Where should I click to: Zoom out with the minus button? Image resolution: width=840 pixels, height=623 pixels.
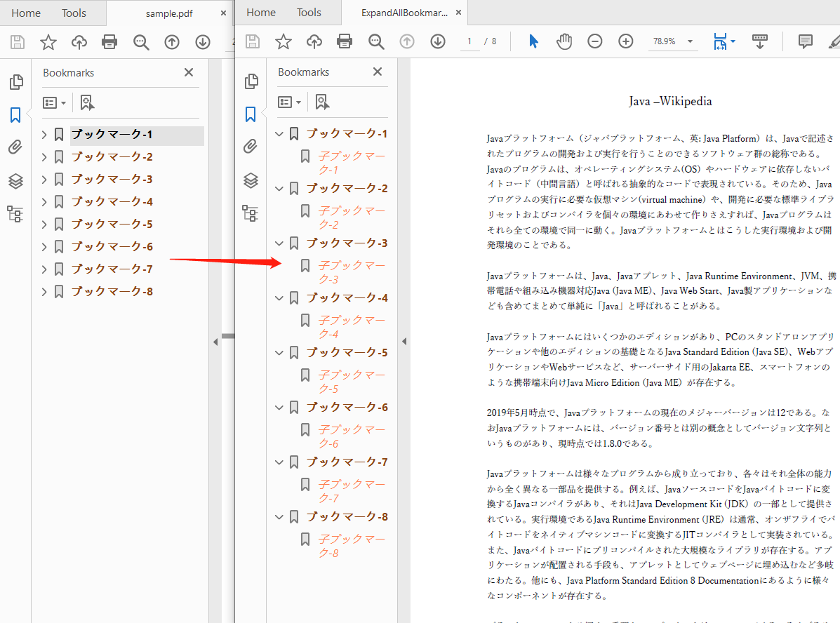594,41
